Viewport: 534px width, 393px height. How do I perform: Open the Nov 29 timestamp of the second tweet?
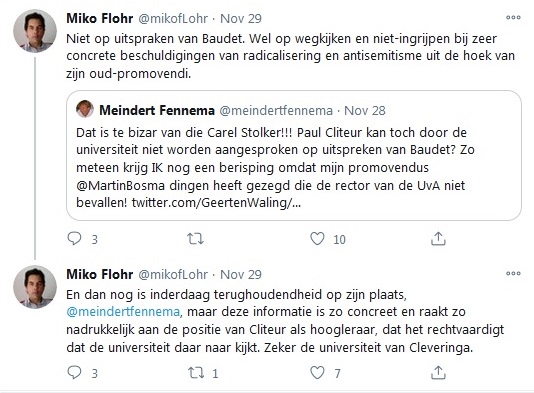[241, 274]
